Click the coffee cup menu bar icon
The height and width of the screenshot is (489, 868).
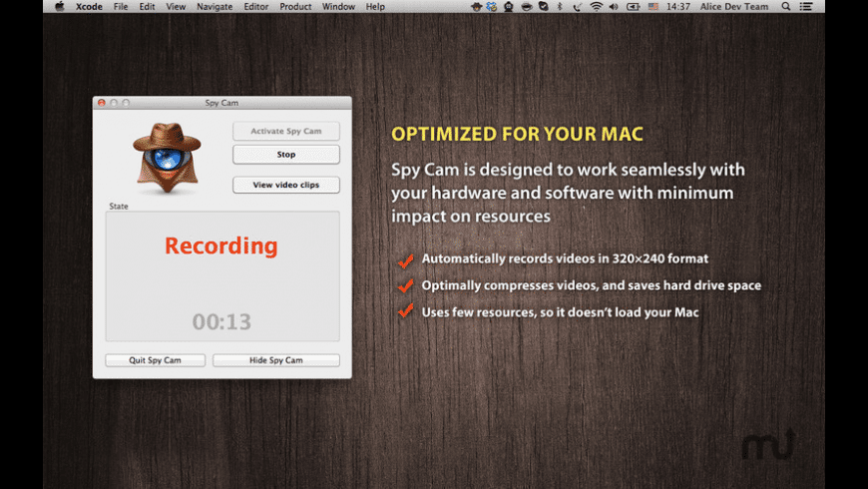(x=526, y=7)
